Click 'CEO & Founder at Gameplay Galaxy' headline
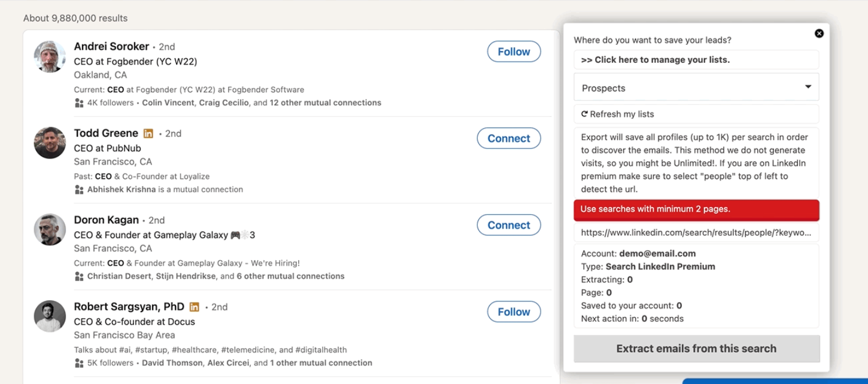Screen dimensions: 868x384 click(151, 235)
